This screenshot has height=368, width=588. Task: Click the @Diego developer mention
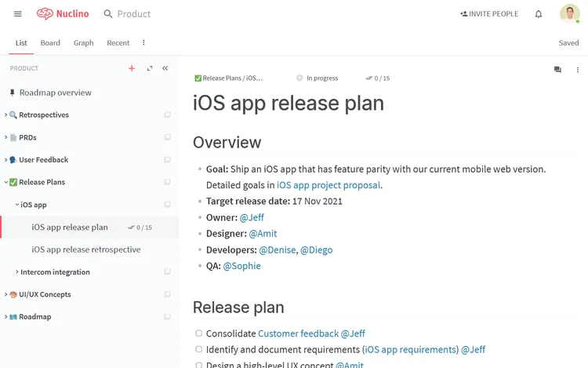(x=317, y=250)
